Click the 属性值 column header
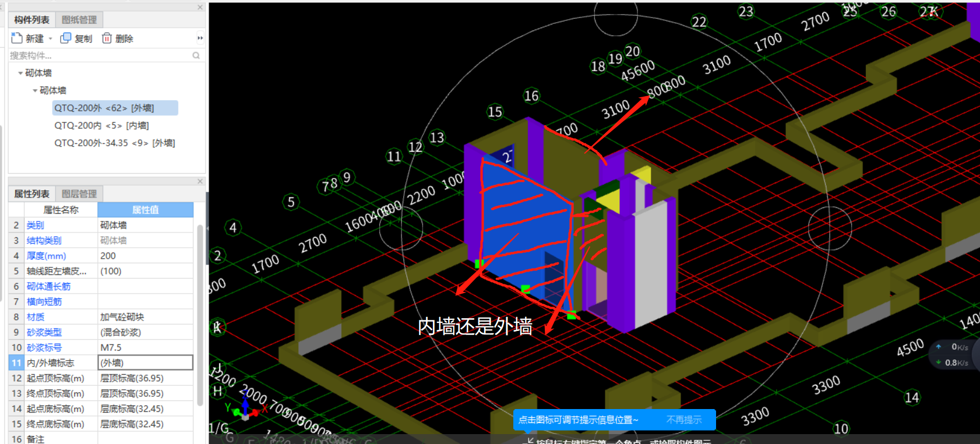Viewport: 980px width, 444px height. pos(145,210)
